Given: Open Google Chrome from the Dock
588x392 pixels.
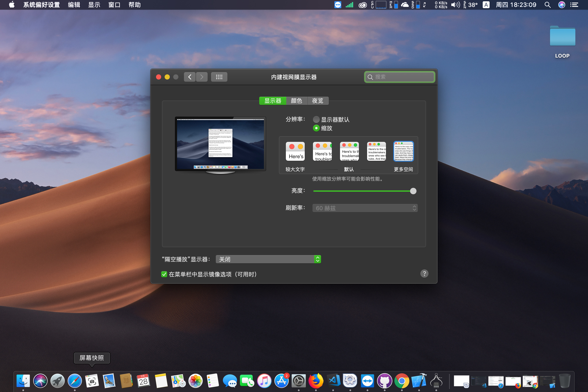Looking at the screenshot, I should (x=402, y=381).
